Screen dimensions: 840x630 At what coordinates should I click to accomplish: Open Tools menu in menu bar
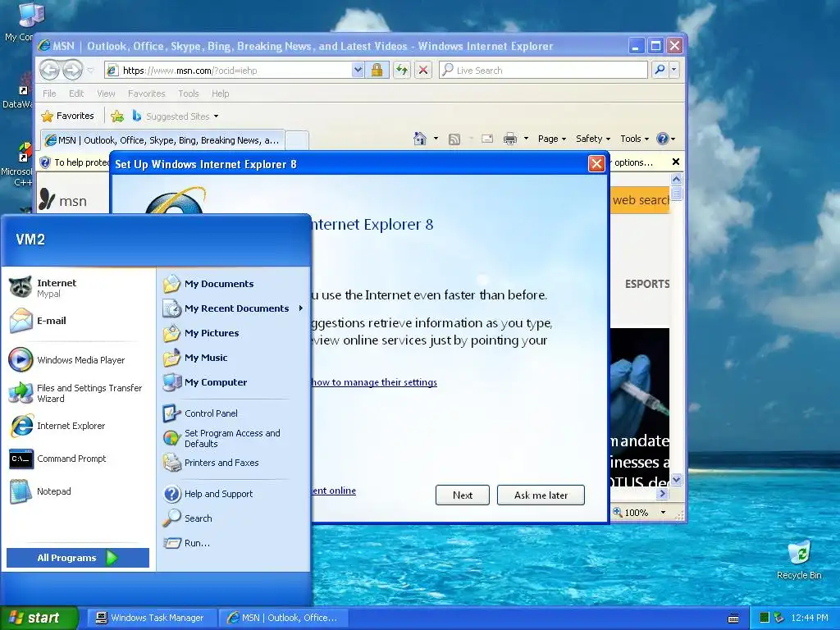coord(189,94)
